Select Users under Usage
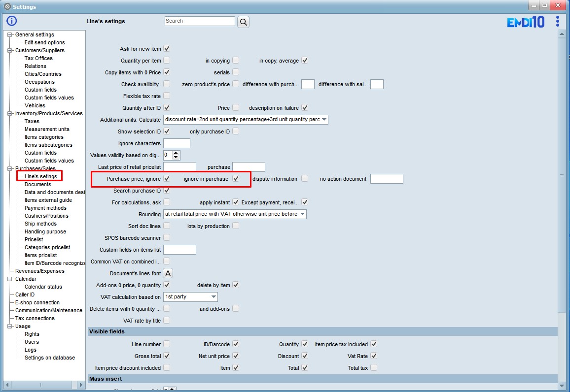 [32, 342]
